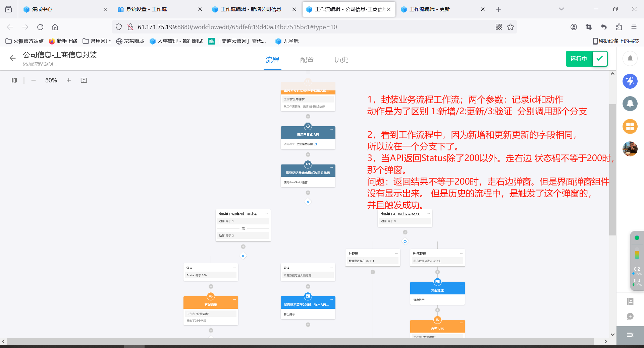Screen dimensions: 644x348
Task: Switch to the 历史 tab
Action: 341,60
